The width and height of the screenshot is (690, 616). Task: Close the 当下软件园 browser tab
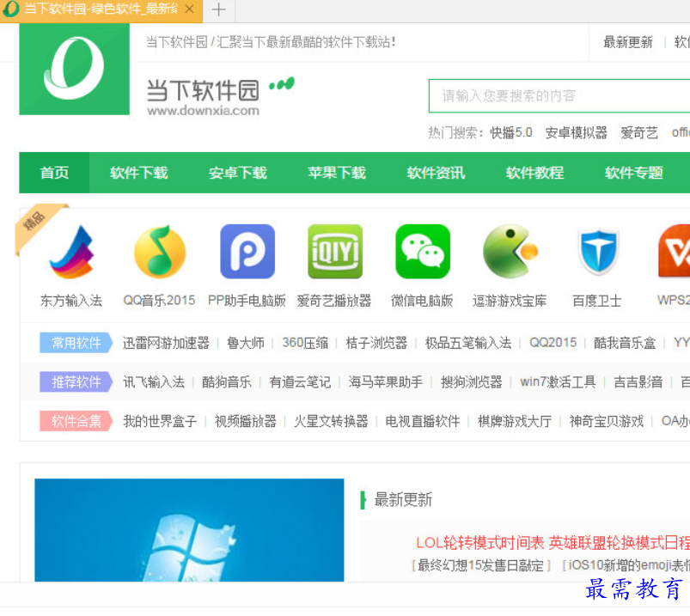click(x=189, y=9)
